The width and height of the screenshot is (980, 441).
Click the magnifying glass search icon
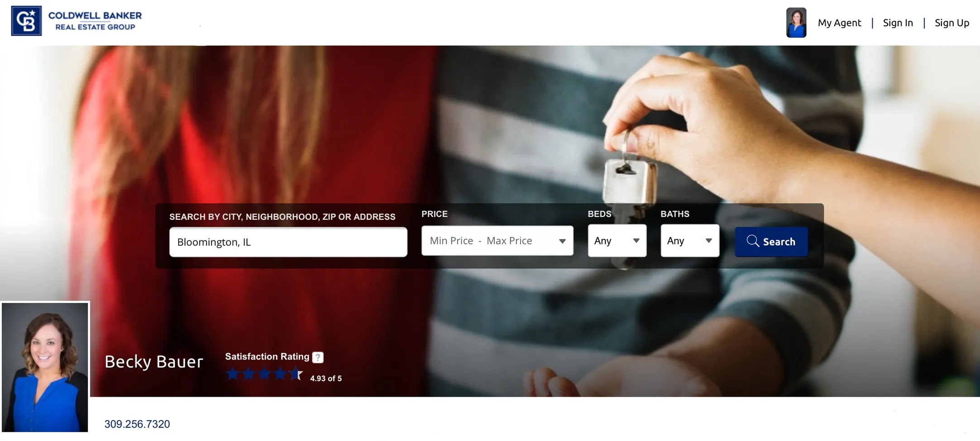pos(753,241)
